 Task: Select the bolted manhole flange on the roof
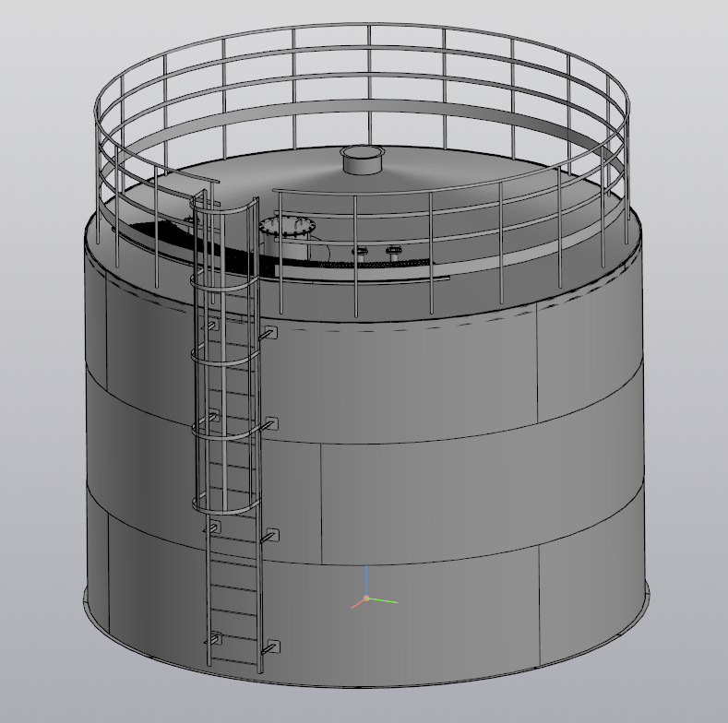click(x=288, y=227)
